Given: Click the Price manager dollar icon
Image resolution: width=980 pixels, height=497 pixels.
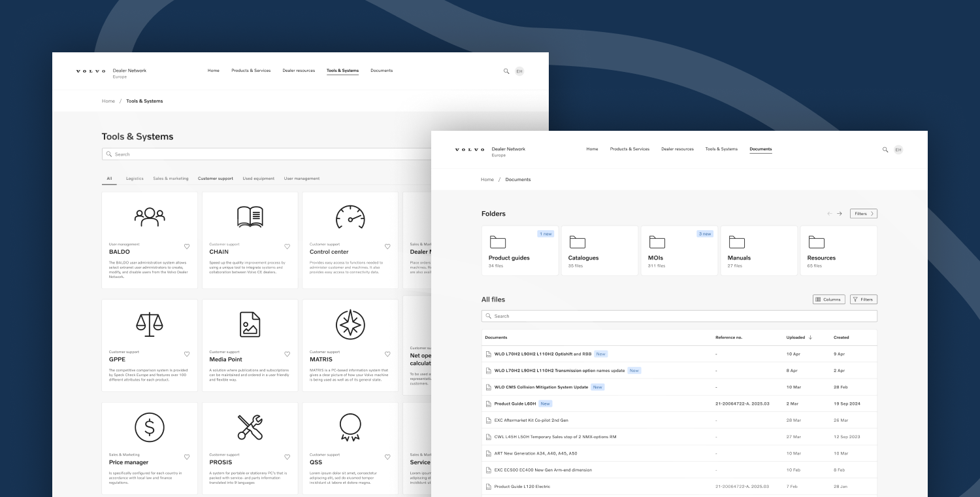Looking at the screenshot, I should click(150, 427).
